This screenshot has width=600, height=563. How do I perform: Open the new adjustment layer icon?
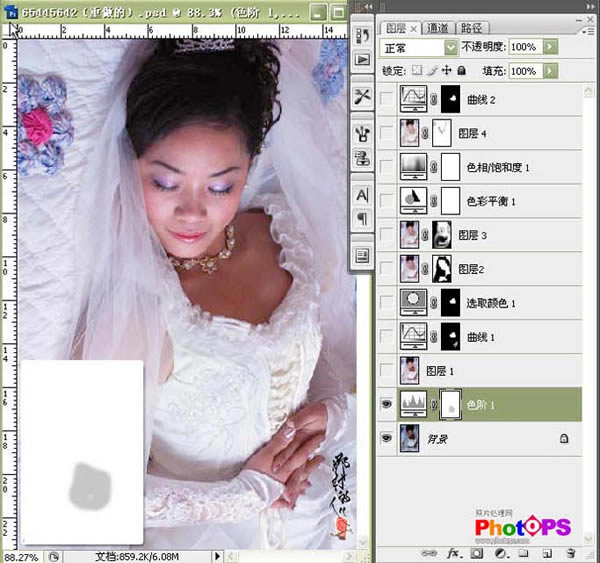pyautogui.click(x=499, y=552)
